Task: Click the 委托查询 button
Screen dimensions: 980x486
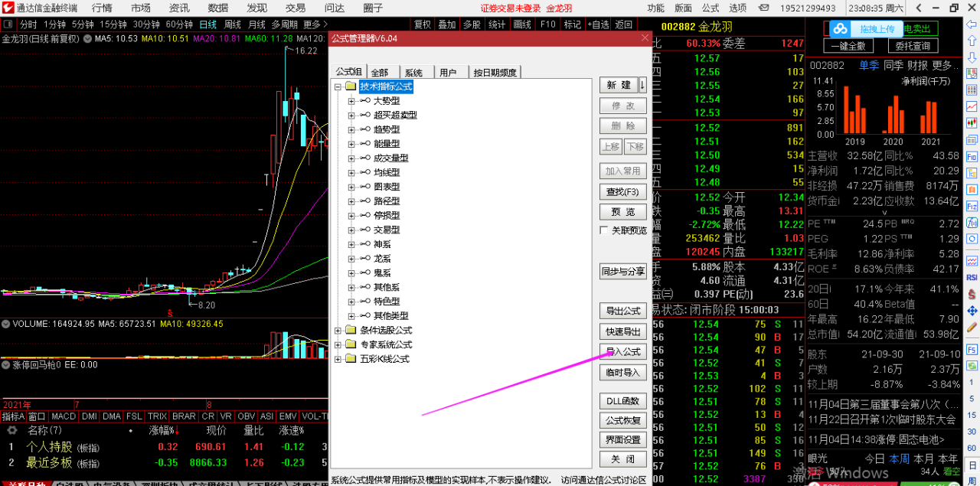Action: tap(913, 47)
